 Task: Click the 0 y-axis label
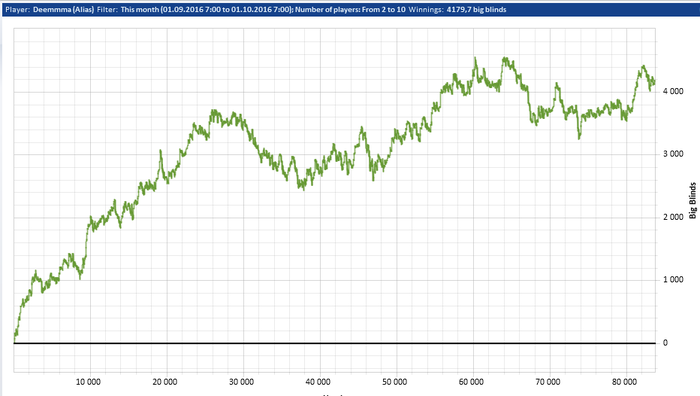pos(665,343)
